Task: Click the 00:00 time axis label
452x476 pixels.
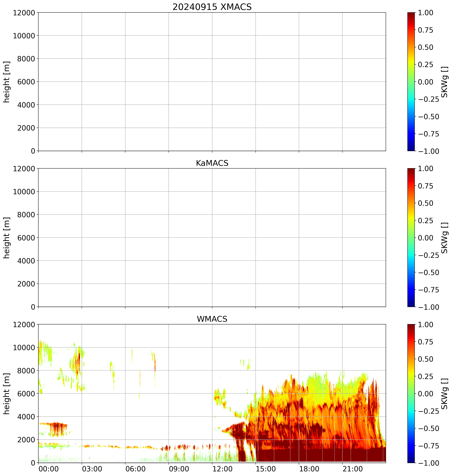Action: pyautogui.click(x=48, y=469)
